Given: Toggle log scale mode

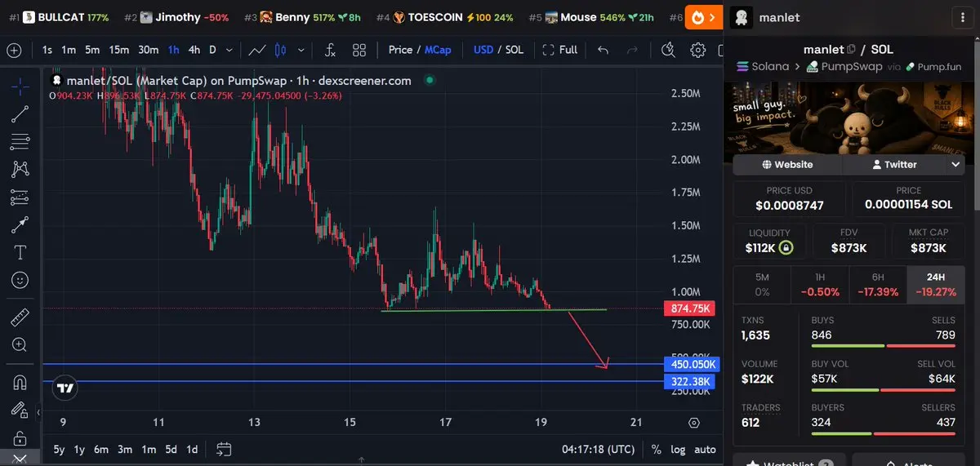Looking at the screenshot, I should [x=678, y=450].
